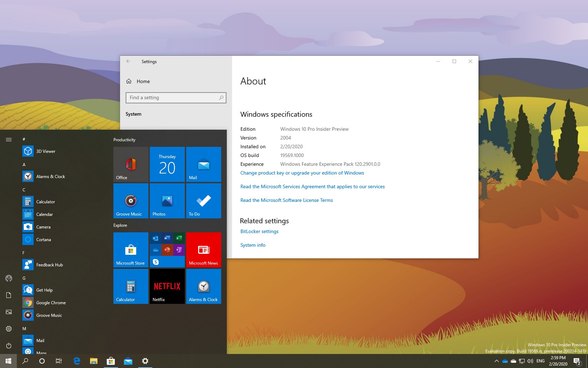Launch Microsoft Edge from taskbar
Viewport: 588px width, 368px height.
pos(77,361)
